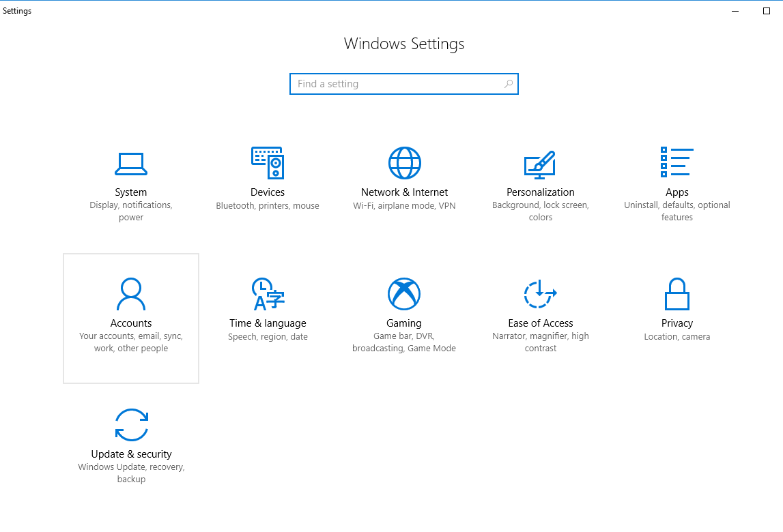The image size is (783, 532).
Task: Click 'Windows Update, recovery, backup' description
Action: [x=131, y=473]
